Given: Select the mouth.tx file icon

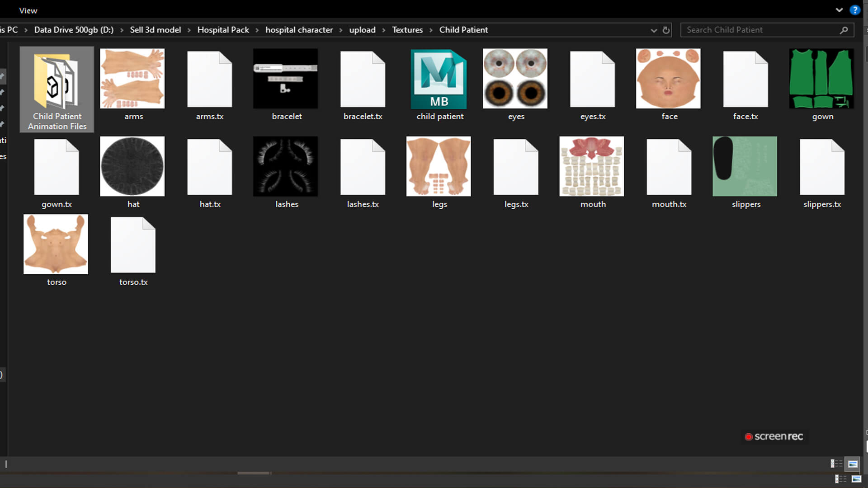Looking at the screenshot, I should point(669,167).
